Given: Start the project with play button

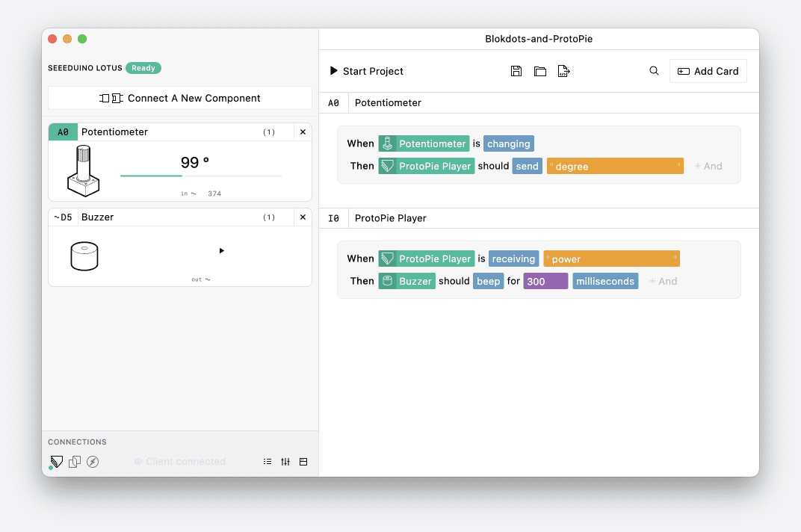Looking at the screenshot, I should (367, 71).
